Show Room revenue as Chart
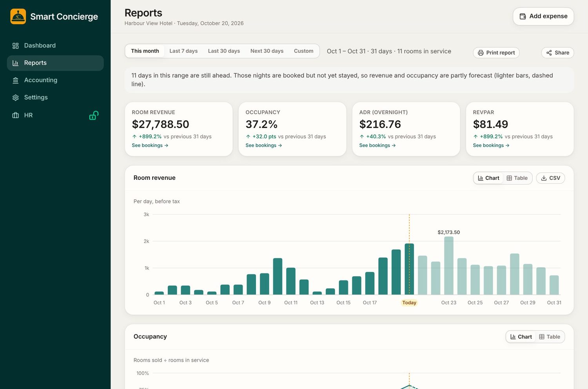588x389 pixels. tap(488, 178)
